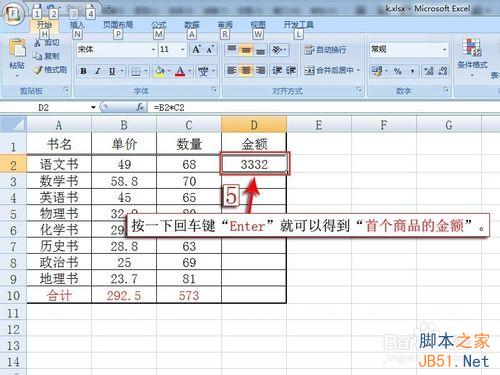
Task: Click Increase Indent icon
Action: 291,70
